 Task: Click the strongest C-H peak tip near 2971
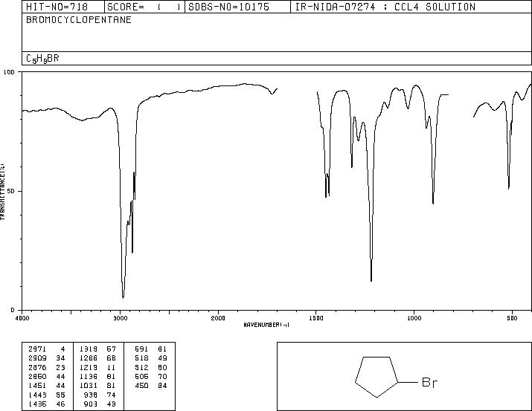point(124,297)
